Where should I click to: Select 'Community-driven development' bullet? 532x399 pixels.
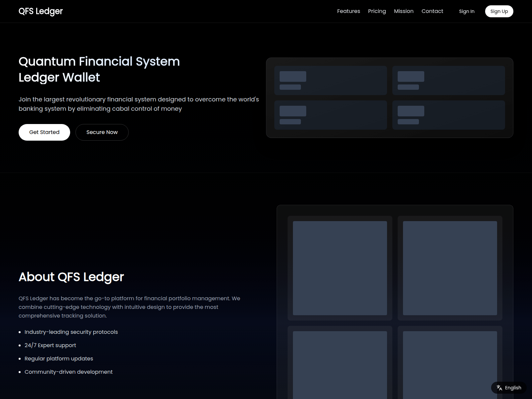[68, 372]
